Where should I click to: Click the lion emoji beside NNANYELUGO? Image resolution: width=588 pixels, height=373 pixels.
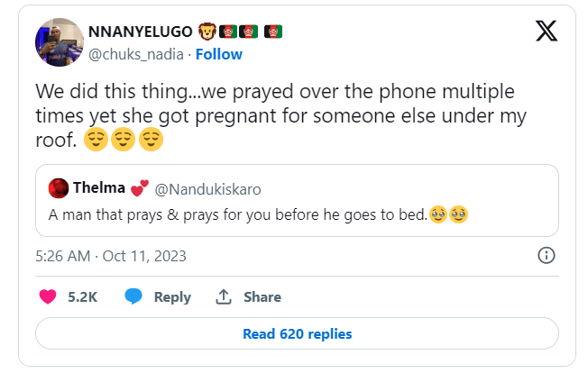click(x=207, y=32)
